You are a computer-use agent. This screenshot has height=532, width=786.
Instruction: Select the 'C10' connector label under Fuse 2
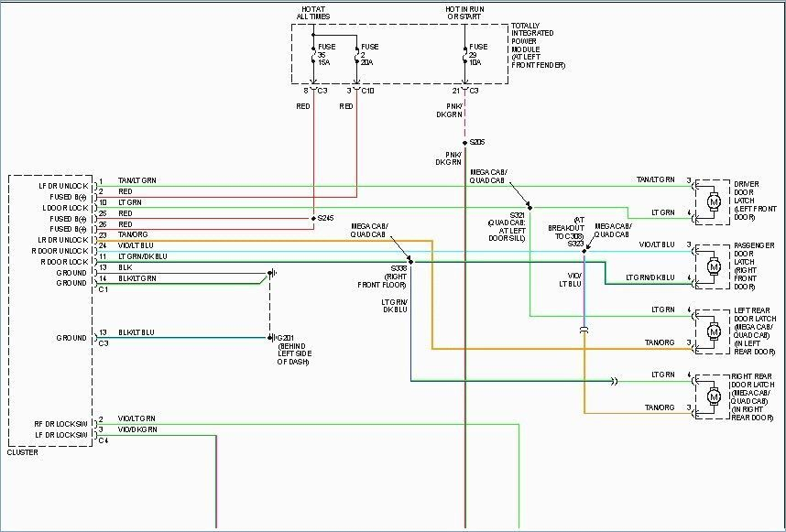pyautogui.click(x=367, y=92)
